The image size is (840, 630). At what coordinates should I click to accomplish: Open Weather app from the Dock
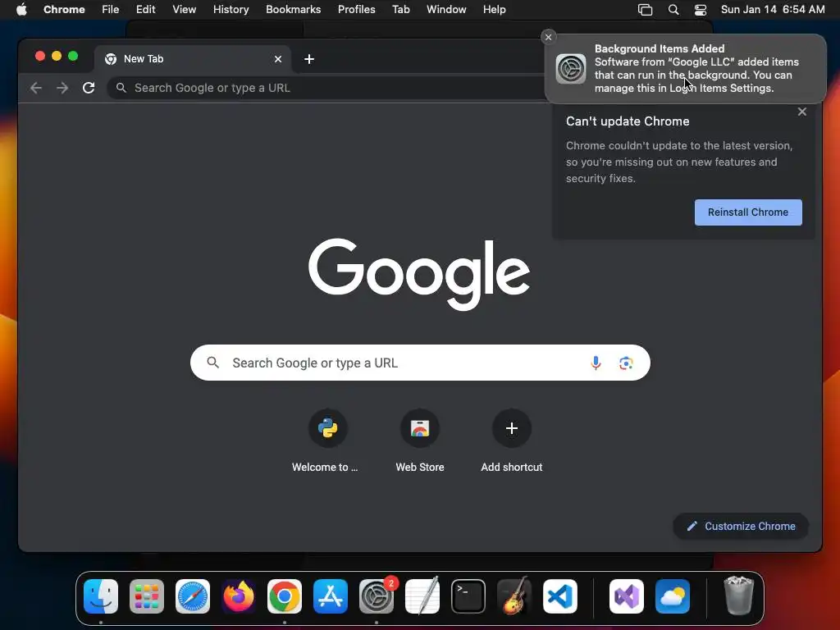pos(673,596)
